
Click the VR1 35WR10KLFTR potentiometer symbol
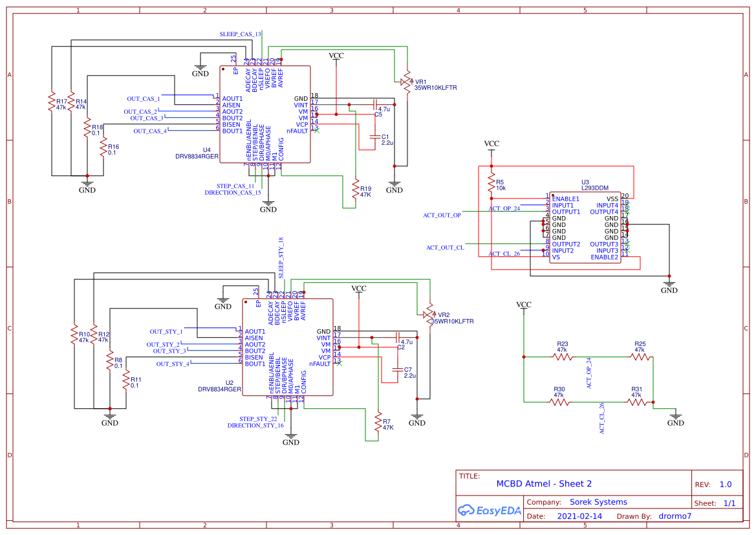407,81
